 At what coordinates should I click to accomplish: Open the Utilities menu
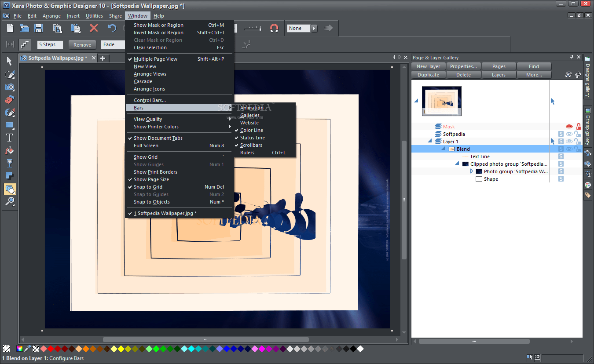tap(94, 16)
